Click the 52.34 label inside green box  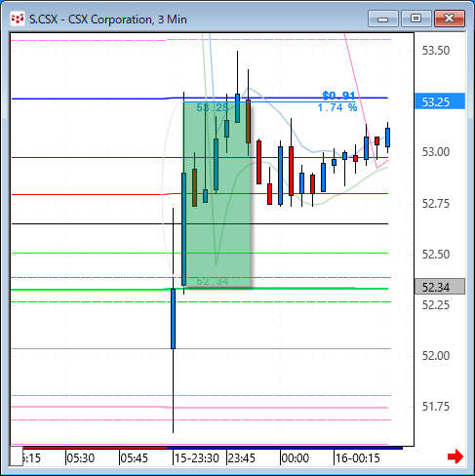pos(213,281)
